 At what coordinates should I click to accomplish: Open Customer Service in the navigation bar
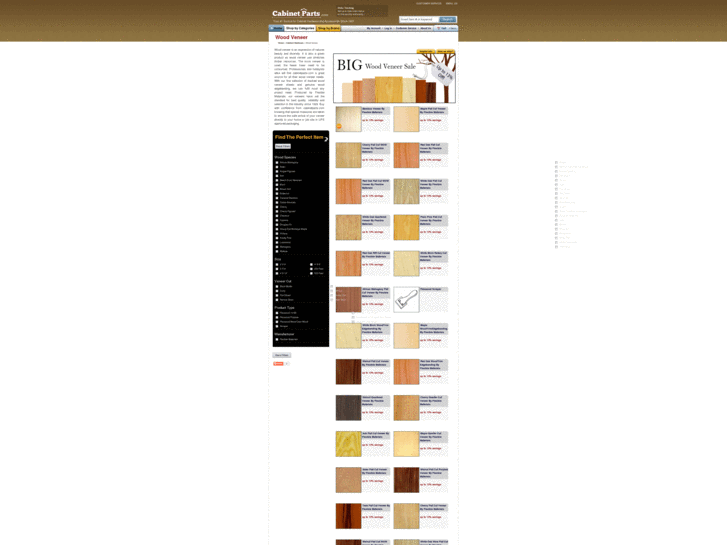coord(406,28)
